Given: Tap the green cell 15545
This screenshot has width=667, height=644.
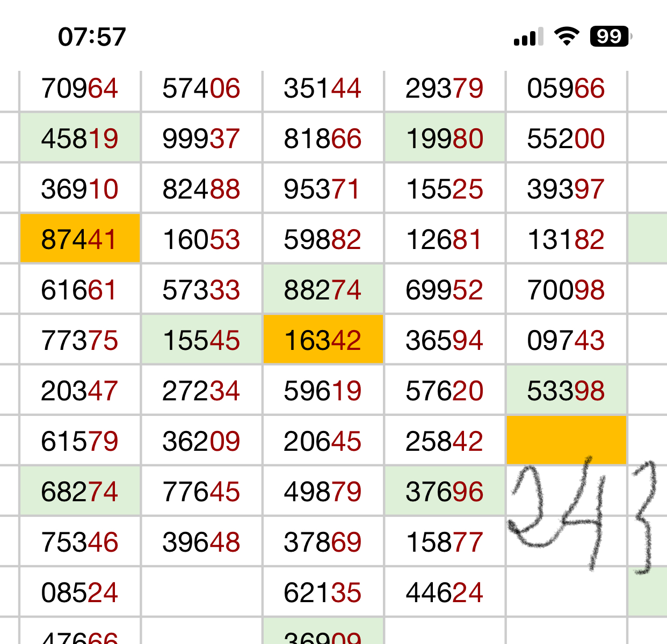Looking at the screenshot, I should click(x=201, y=340).
